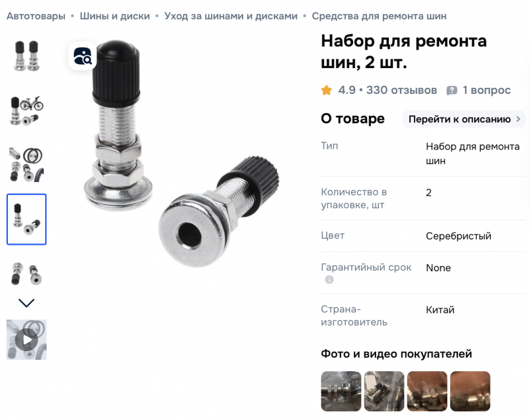The image size is (529, 420).
Task: Play the product video thumbnail
Action: pyautogui.click(x=26, y=340)
